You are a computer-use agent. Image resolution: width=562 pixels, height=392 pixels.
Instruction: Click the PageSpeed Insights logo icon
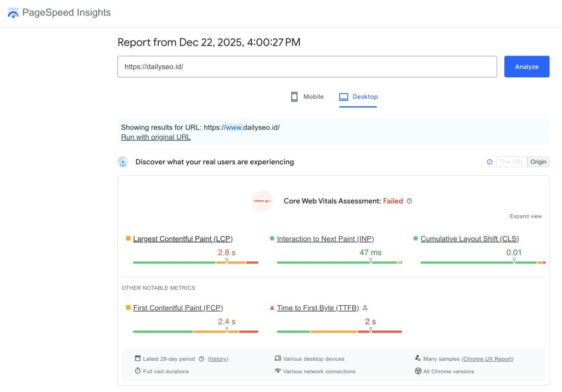click(x=13, y=13)
